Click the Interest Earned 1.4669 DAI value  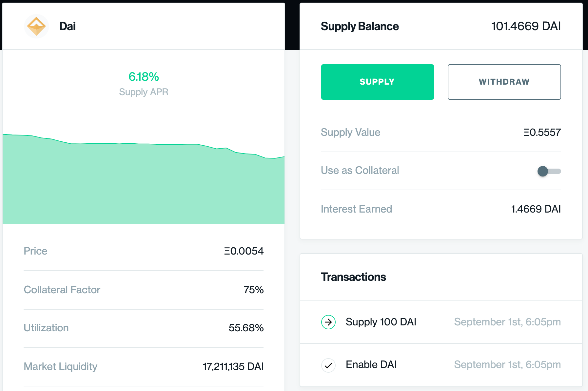(536, 209)
